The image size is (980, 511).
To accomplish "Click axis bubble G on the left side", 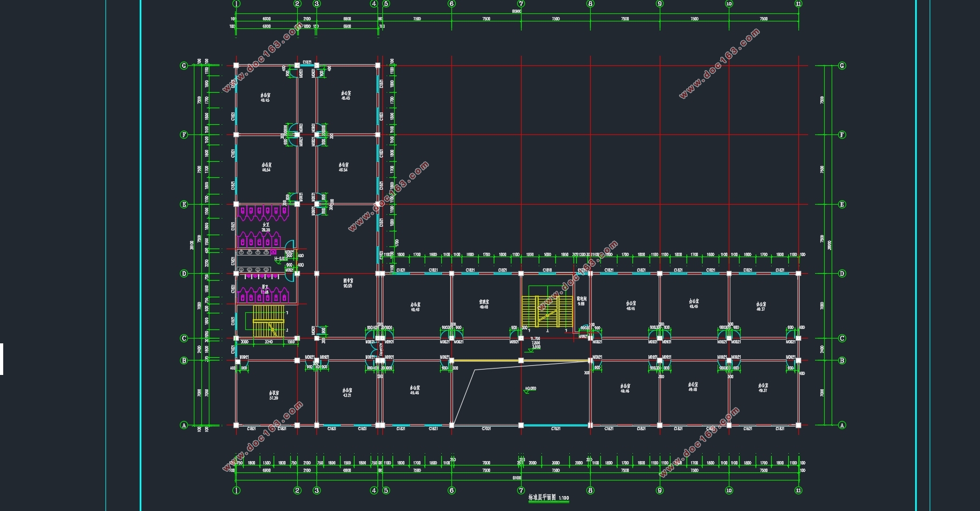I will (x=184, y=66).
